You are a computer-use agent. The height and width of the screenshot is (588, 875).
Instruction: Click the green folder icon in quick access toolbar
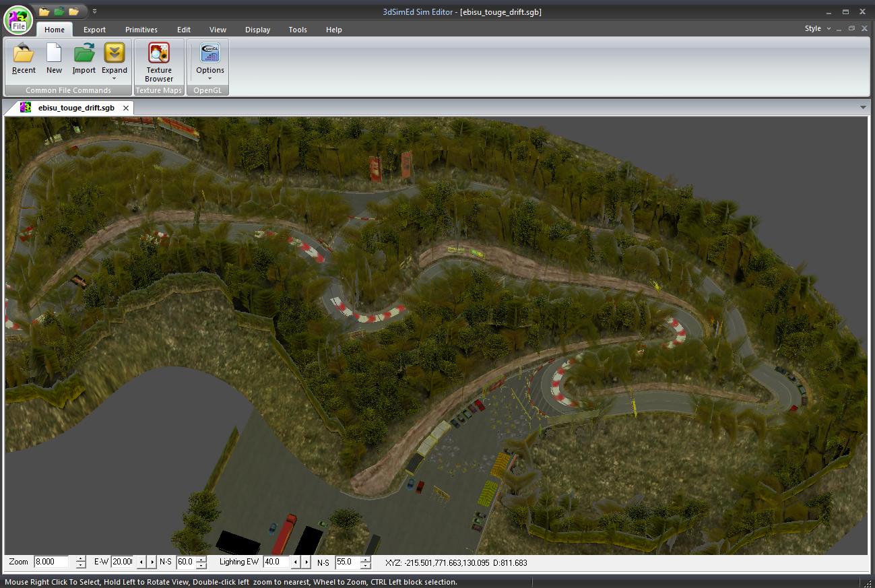click(59, 11)
